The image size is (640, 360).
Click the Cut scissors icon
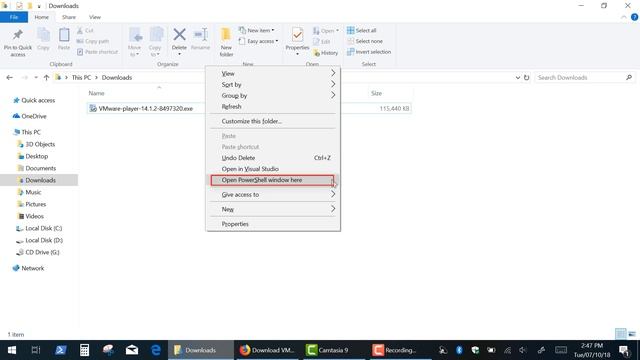pos(80,31)
